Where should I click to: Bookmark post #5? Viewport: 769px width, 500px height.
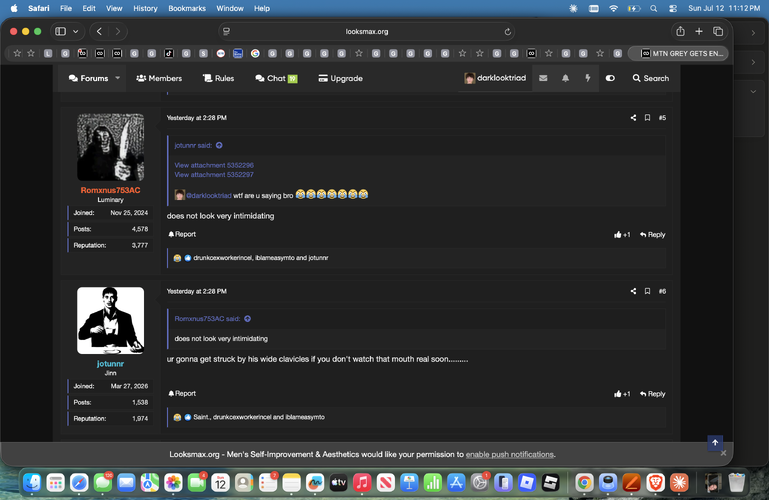647,118
